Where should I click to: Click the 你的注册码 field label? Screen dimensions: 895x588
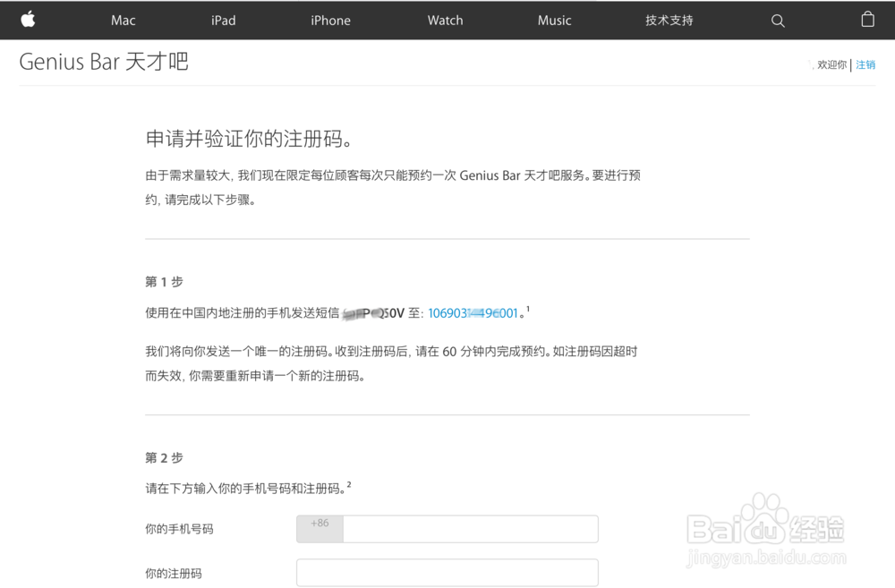point(174,573)
